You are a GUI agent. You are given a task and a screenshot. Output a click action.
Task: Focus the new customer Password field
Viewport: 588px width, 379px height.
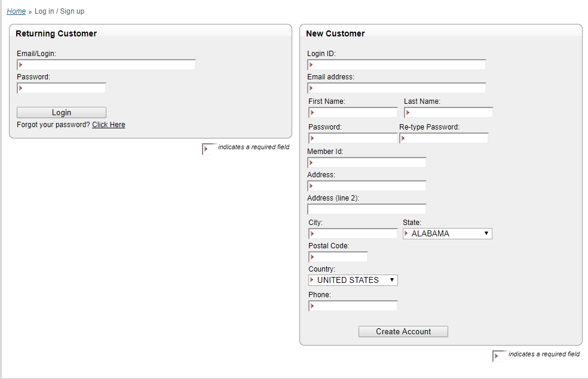(353, 138)
